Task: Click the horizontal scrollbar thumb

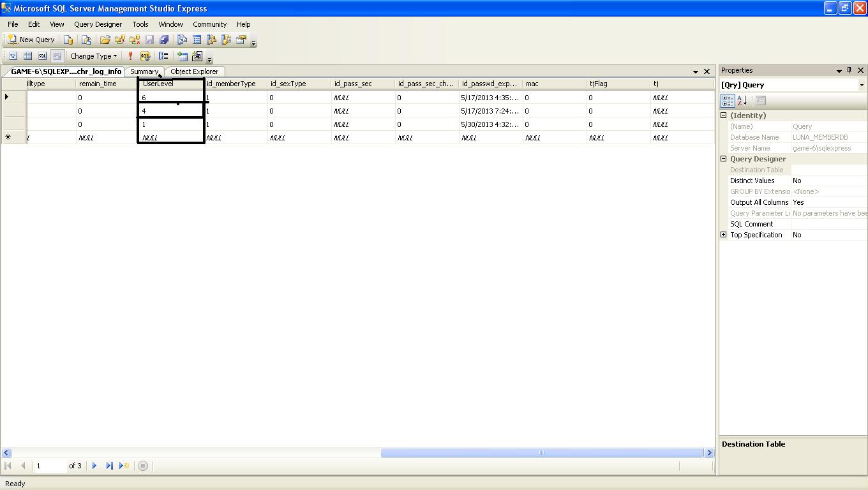Action: tap(541, 453)
